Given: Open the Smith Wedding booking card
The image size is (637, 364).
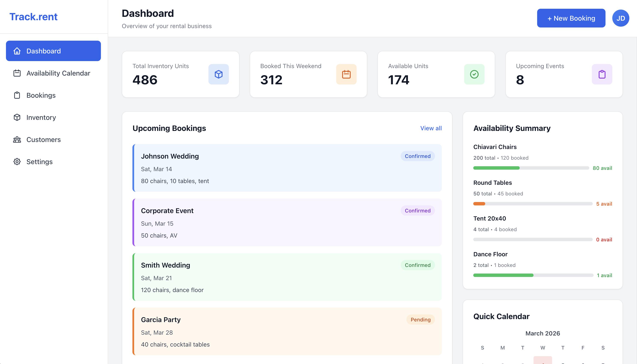Looking at the screenshot, I should tap(287, 277).
